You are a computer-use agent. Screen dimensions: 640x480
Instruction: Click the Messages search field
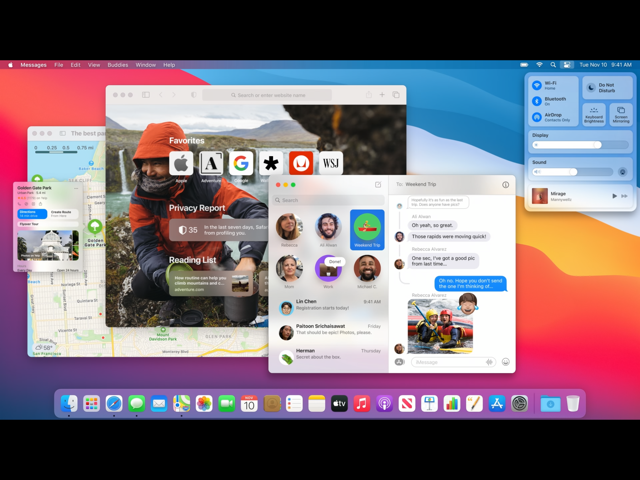pos(329,200)
